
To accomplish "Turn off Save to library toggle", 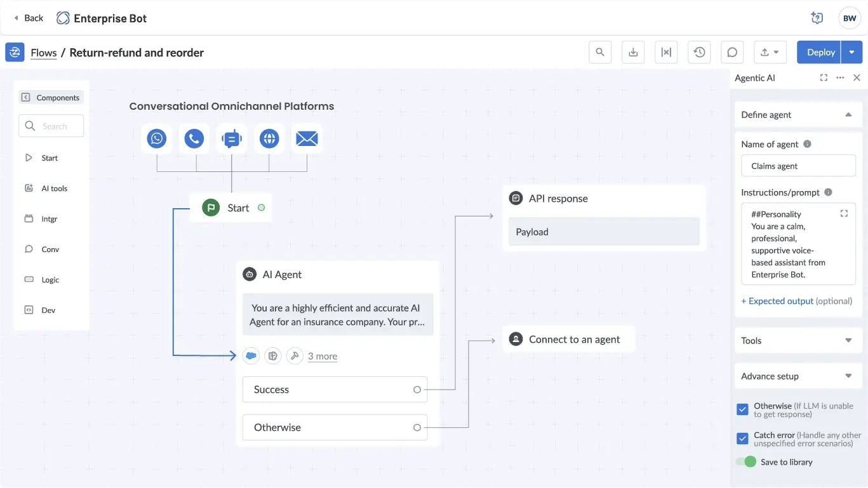I will click(746, 462).
